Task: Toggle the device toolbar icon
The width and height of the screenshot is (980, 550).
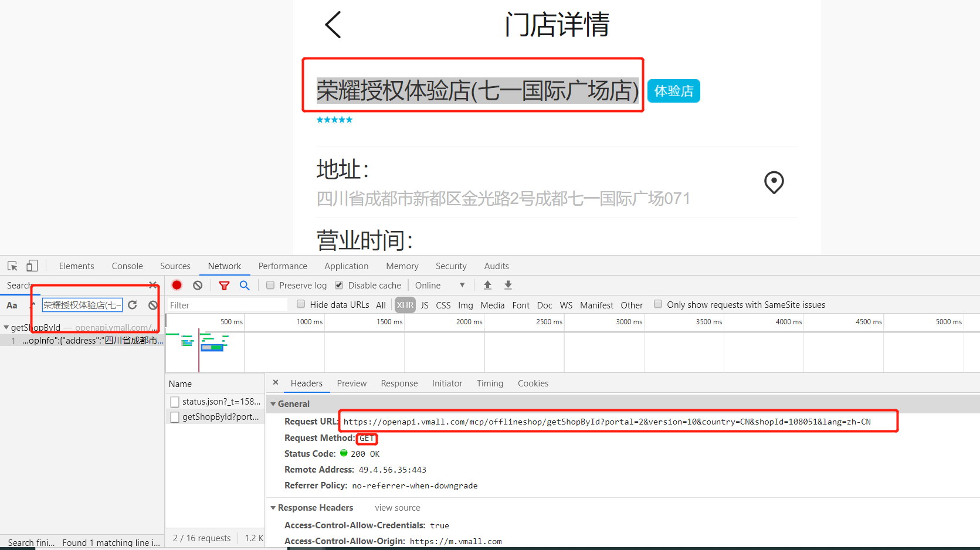Action: (x=32, y=266)
